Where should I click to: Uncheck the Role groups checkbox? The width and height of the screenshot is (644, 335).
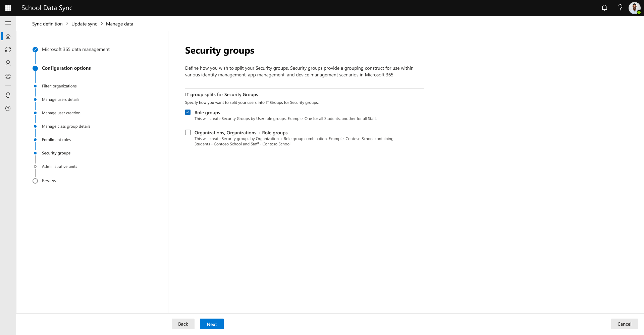(188, 112)
